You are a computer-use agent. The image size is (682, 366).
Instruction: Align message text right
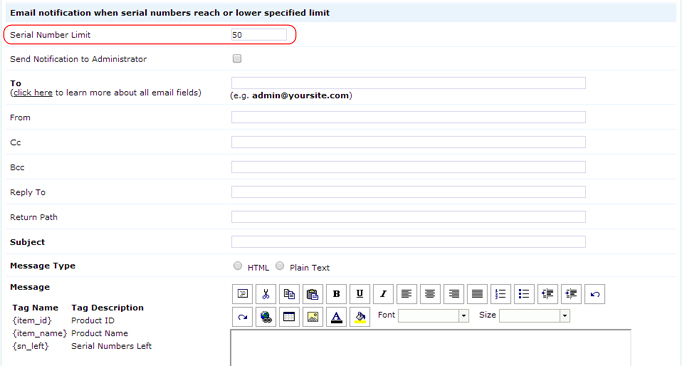pyautogui.click(x=454, y=294)
